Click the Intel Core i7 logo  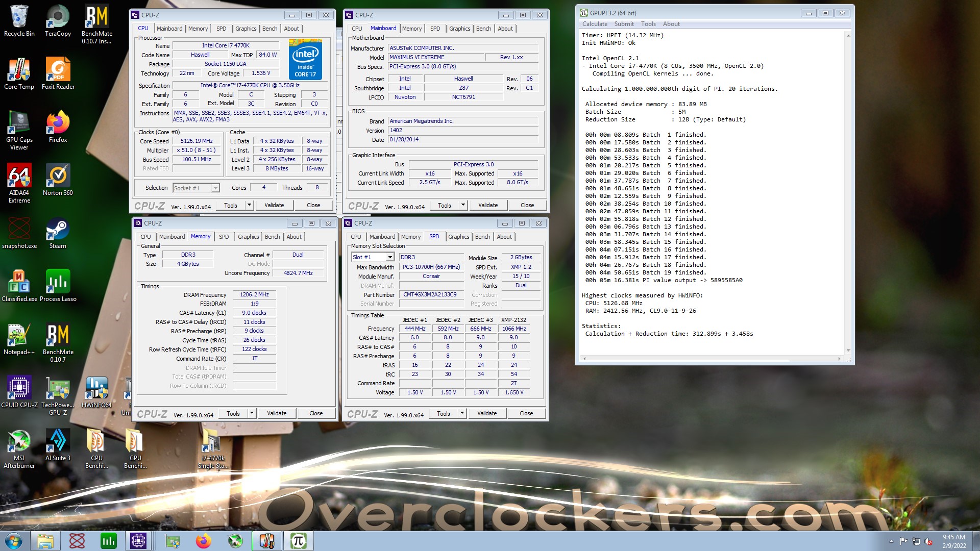click(305, 59)
